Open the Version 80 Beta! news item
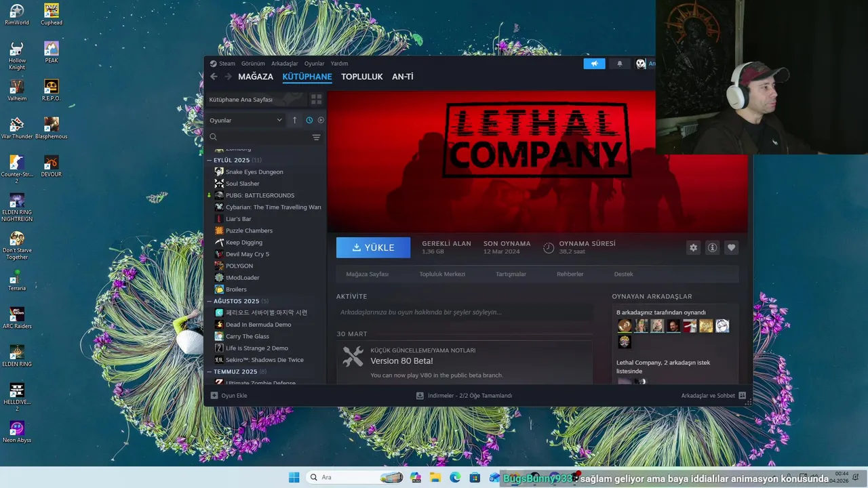The height and width of the screenshot is (488, 868). click(x=401, y=361)
